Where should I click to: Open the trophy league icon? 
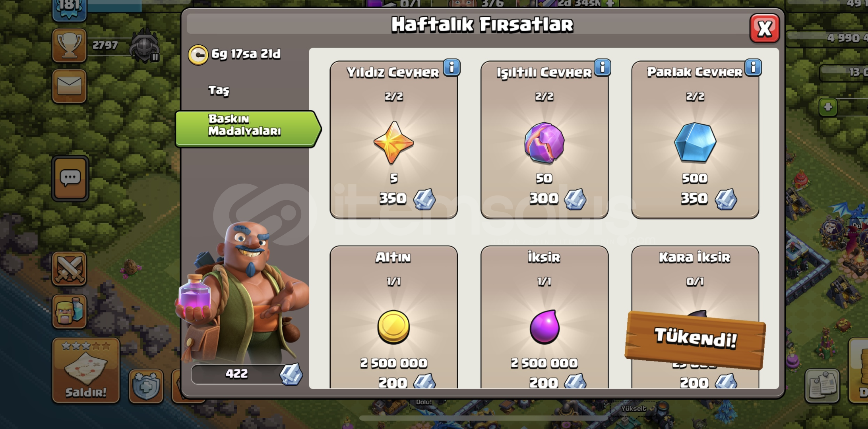tap(70, 45)
